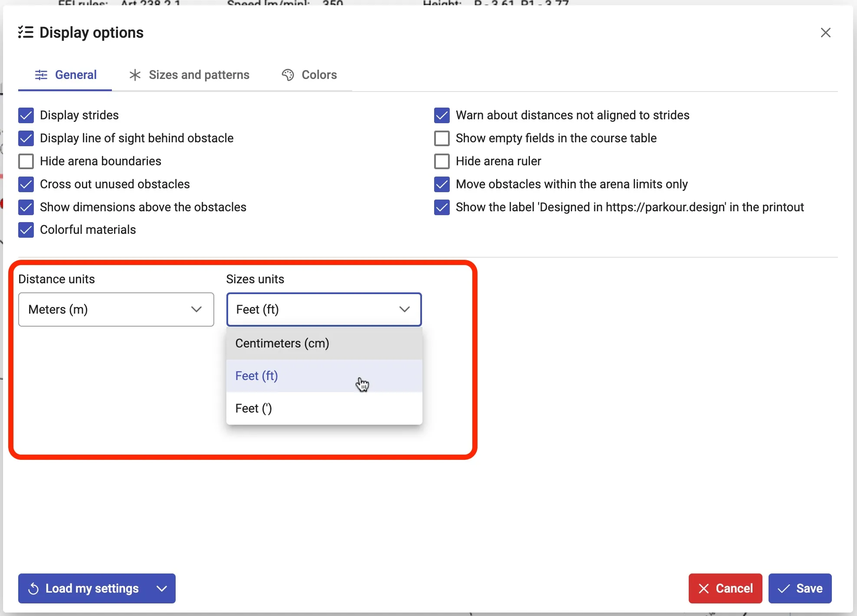Enable Hide arena ruler checkbox
The image size is (857, 616).
442,161
